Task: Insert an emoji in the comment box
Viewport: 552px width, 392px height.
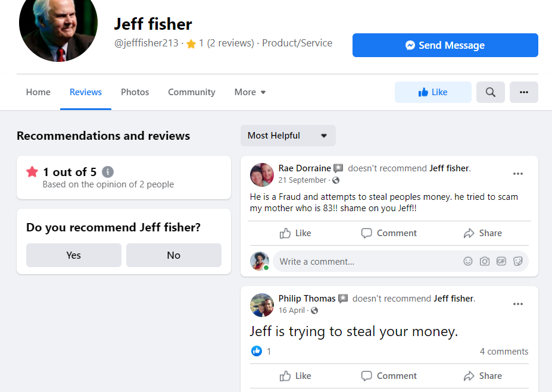Action: click(x=468, y=261)
